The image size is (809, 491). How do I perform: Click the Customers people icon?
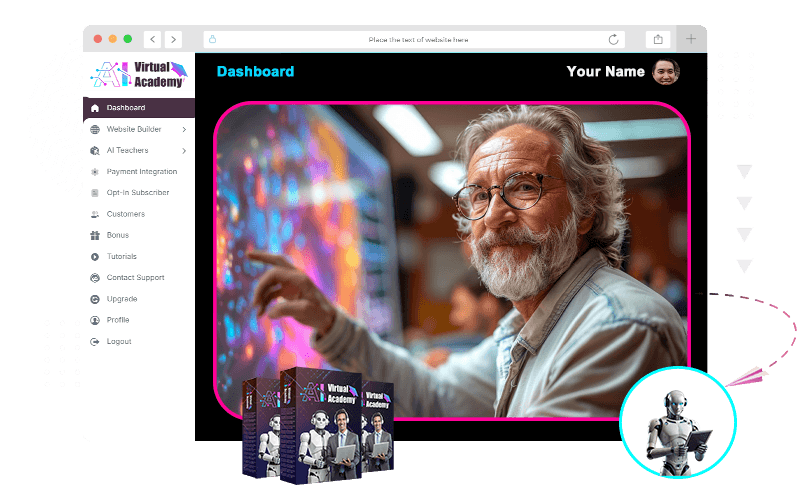(95, 214)
